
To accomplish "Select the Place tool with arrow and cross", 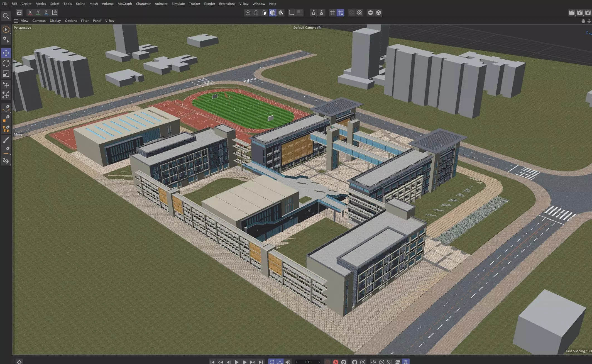I will [x=6, y=85].
